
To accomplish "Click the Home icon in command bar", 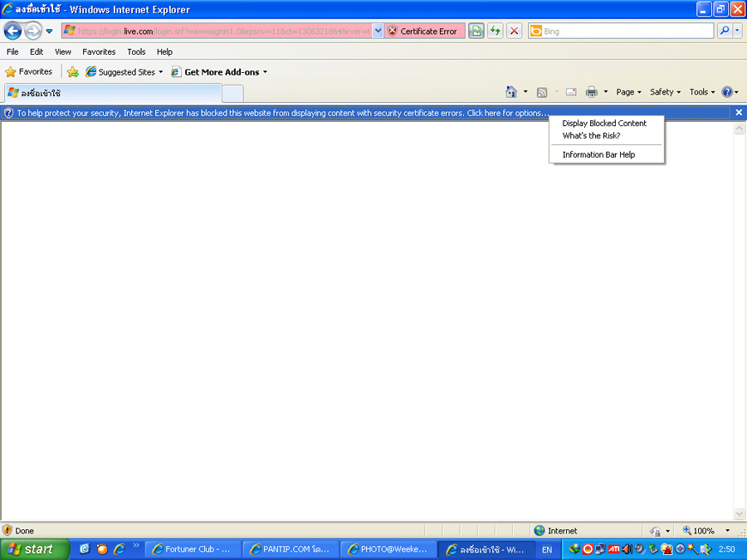I will point(511,92).
